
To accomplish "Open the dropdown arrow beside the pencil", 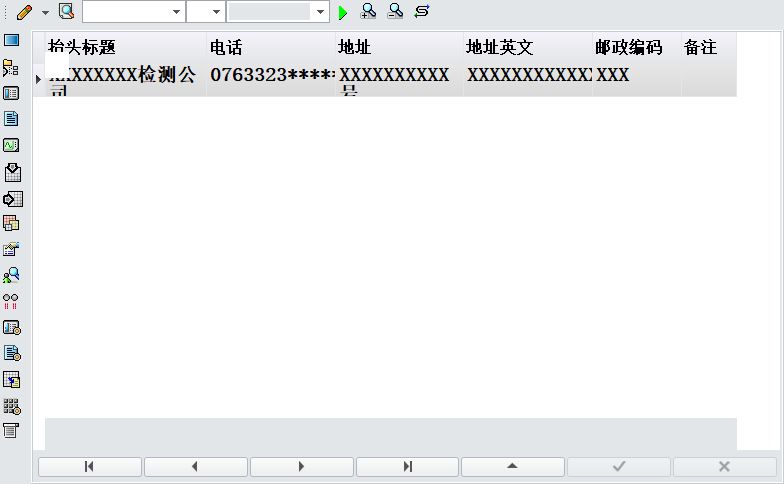I will click(x=45, y=12).
